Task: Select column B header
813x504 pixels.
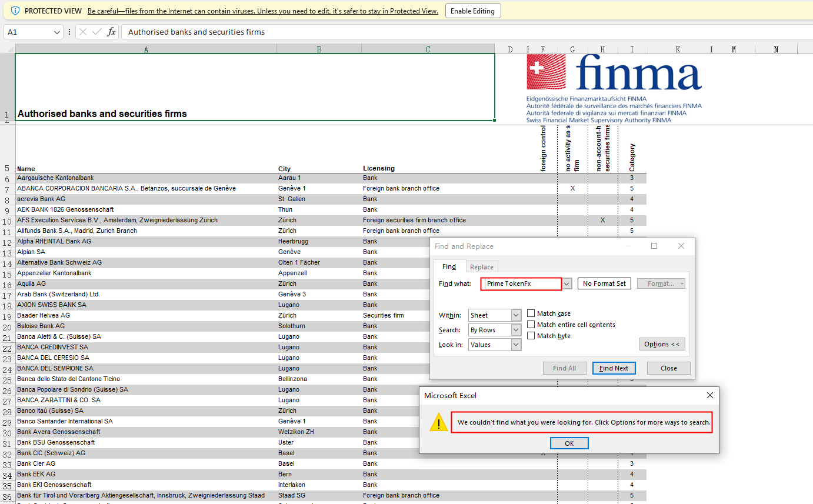Action: pos(319,49)
